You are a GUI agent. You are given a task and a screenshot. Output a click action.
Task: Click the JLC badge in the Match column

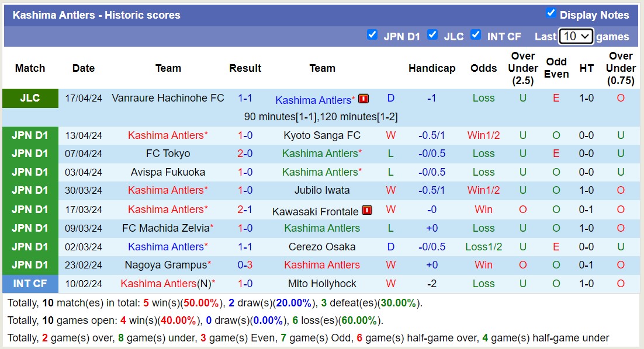pyautogui.click(x=30, y=98)
